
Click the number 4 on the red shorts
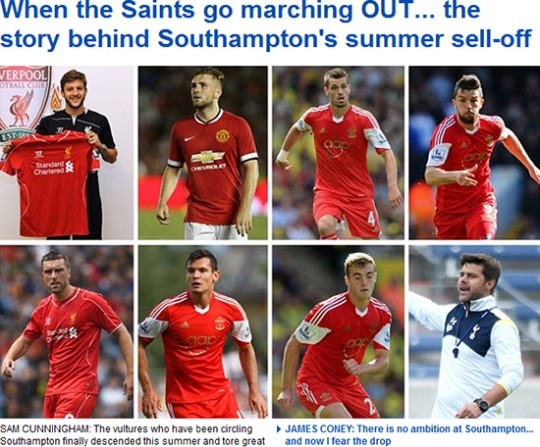point(371,219)
